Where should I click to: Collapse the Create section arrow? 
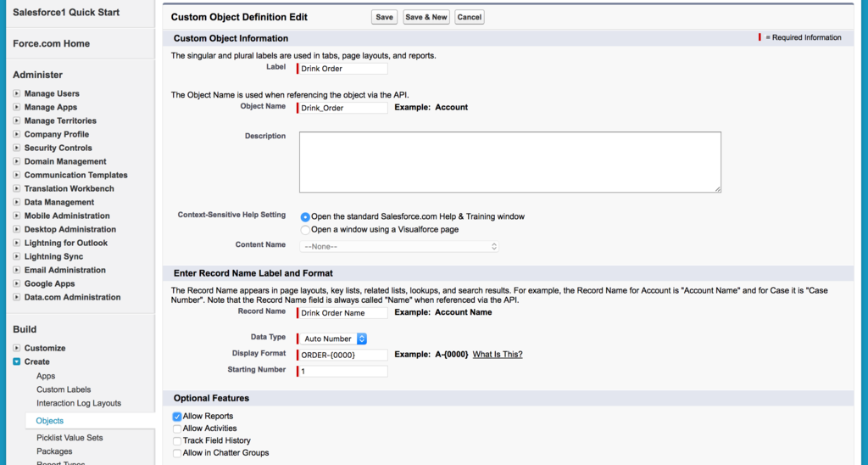pos(17,362)
